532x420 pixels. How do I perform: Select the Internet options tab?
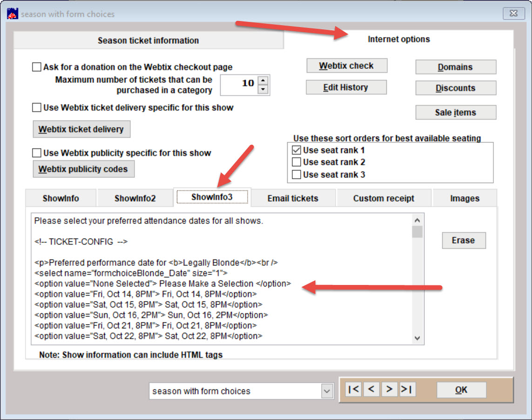tap(399, 40)
